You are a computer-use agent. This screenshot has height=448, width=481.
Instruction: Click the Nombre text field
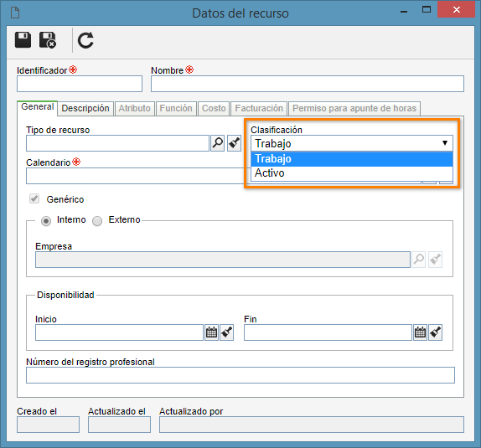pyautogui.click(x=308, y=84)
